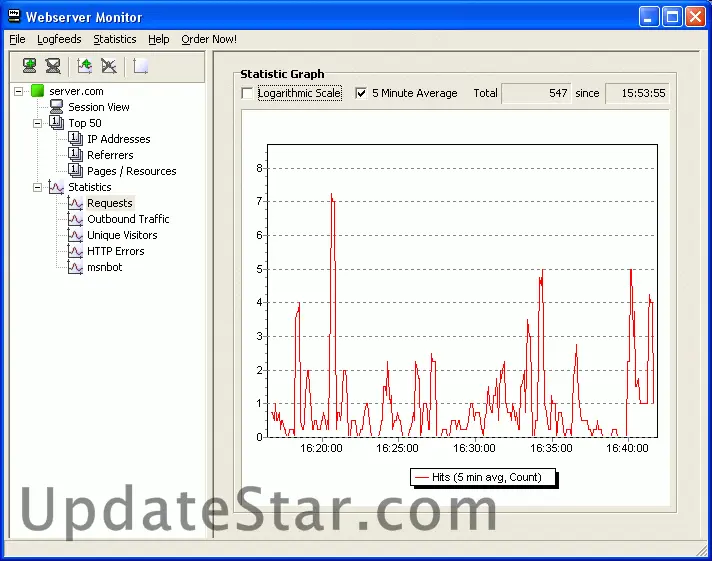Open Session View in the tree
The width and height of the screenshot is (712, 561).
point(99,107)
